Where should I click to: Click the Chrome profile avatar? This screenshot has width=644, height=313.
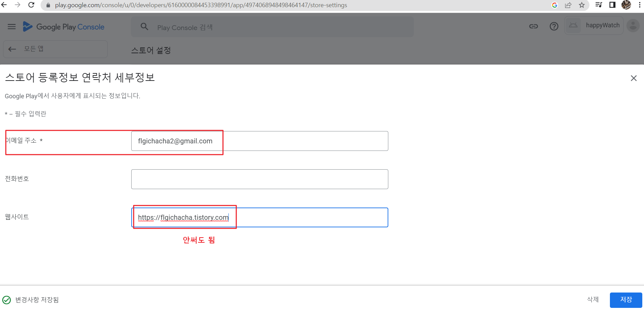[626, 5]
